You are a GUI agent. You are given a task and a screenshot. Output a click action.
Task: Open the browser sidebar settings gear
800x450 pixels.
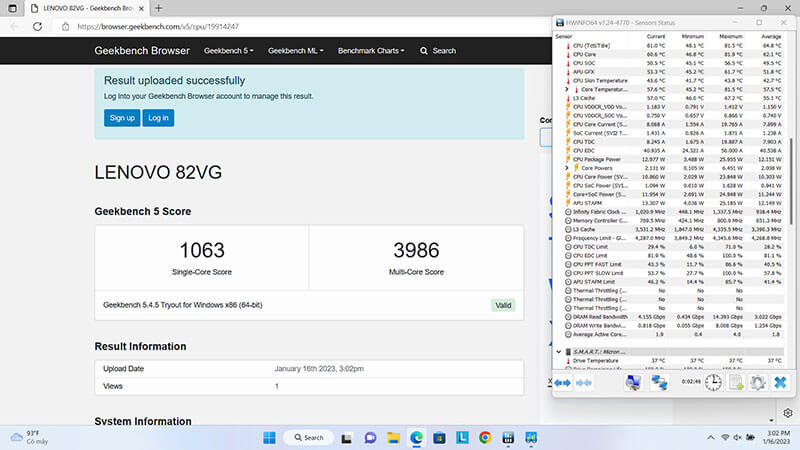[x=788, y=413]
